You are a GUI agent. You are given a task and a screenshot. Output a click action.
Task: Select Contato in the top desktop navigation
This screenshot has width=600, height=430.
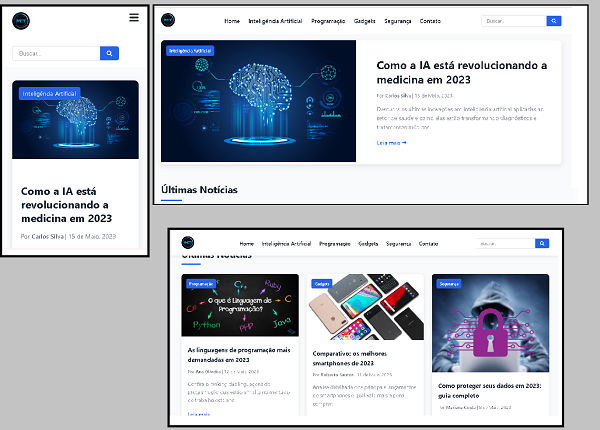point(430,21)
